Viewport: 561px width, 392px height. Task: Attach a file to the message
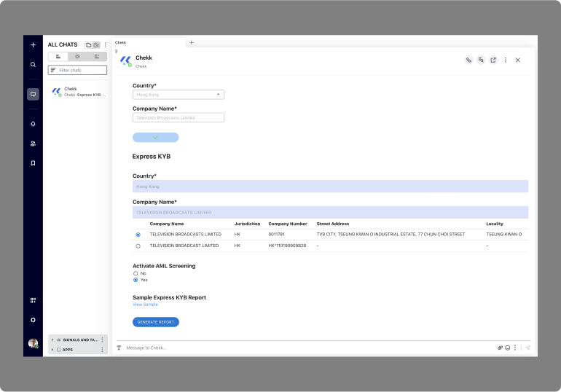point(501,348)
